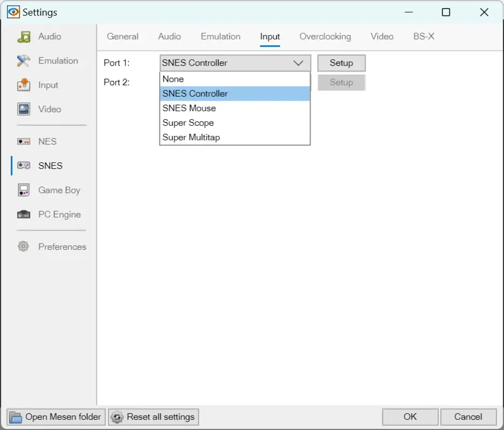Switch to the Overclocking tab

coord(325,37)
